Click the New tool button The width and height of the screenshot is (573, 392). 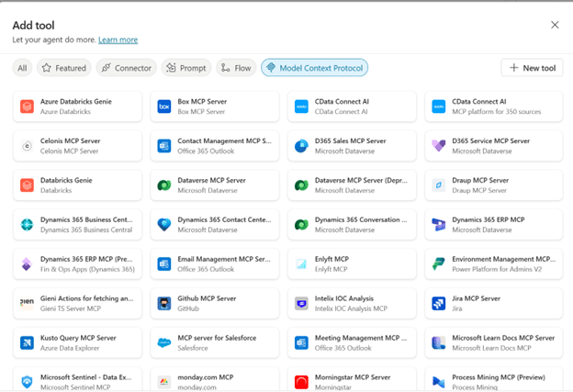(x=532, y=68)
